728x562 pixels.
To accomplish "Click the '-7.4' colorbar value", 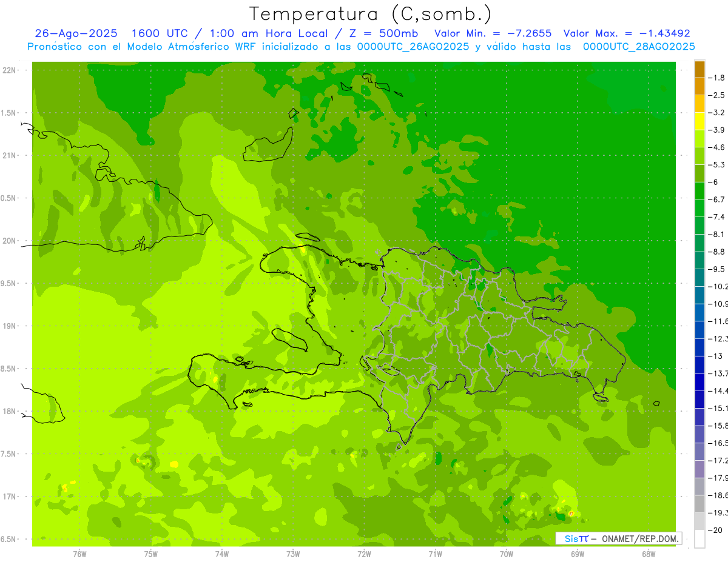I will coord(717,217).
